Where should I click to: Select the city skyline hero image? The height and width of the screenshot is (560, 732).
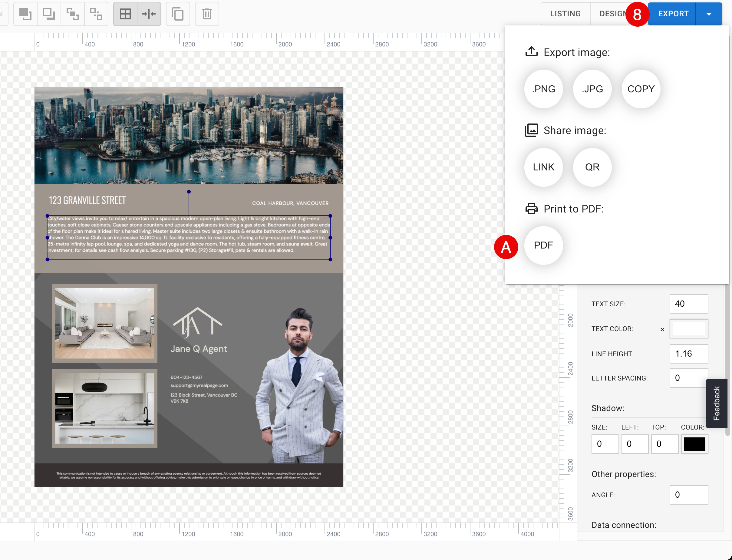click(189, 136)
